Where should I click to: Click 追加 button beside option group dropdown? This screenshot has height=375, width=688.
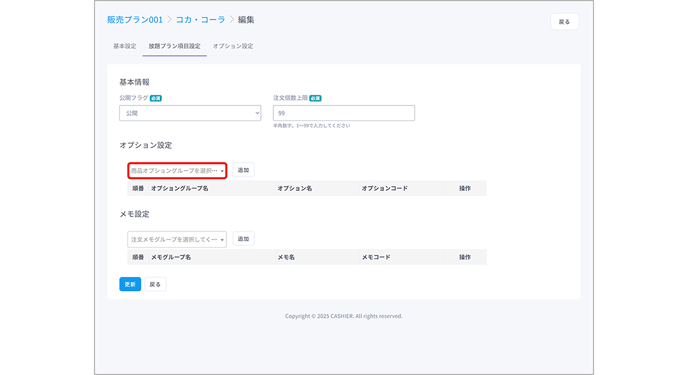coord(244,170)
